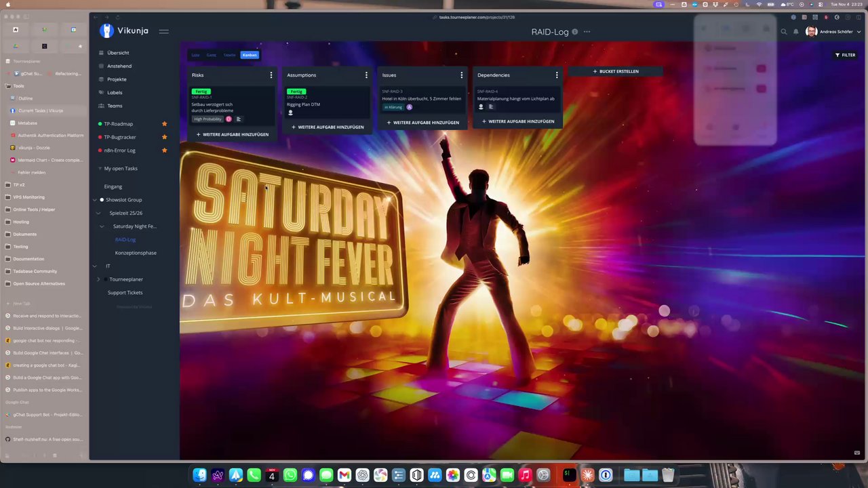Add another task to Assumptions bucket
This screenshot has height=488, width=868.
click(x=328, y=127)
